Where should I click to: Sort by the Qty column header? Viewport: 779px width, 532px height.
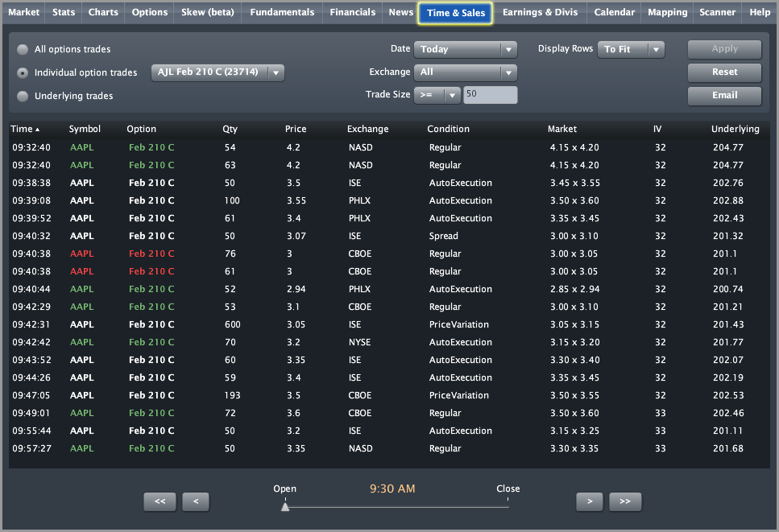click(x=230, y=129)
